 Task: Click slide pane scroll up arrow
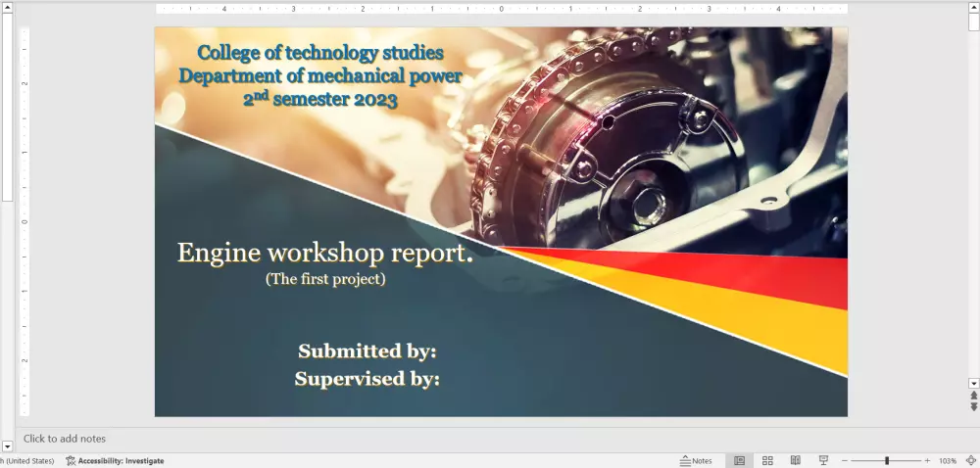973,7
